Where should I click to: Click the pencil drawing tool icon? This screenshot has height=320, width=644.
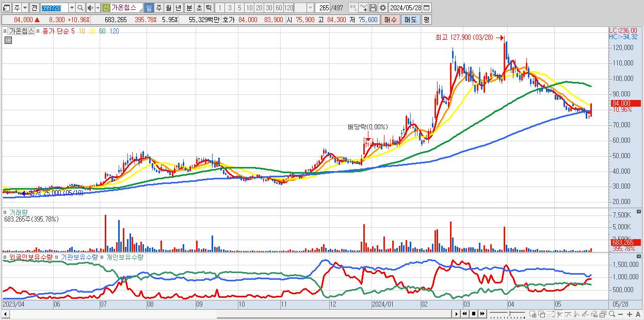pos(585,314)
